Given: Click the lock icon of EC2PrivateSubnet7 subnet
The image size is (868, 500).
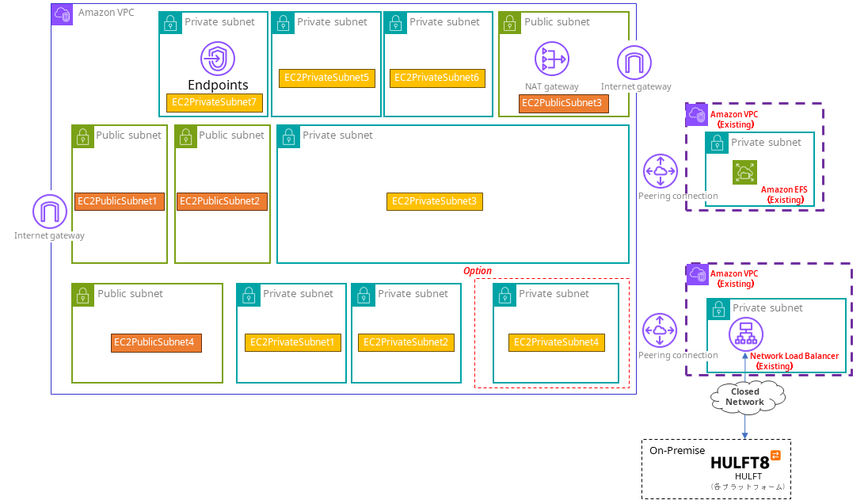Looking at the screenshot, I should [x=170, y=23].
